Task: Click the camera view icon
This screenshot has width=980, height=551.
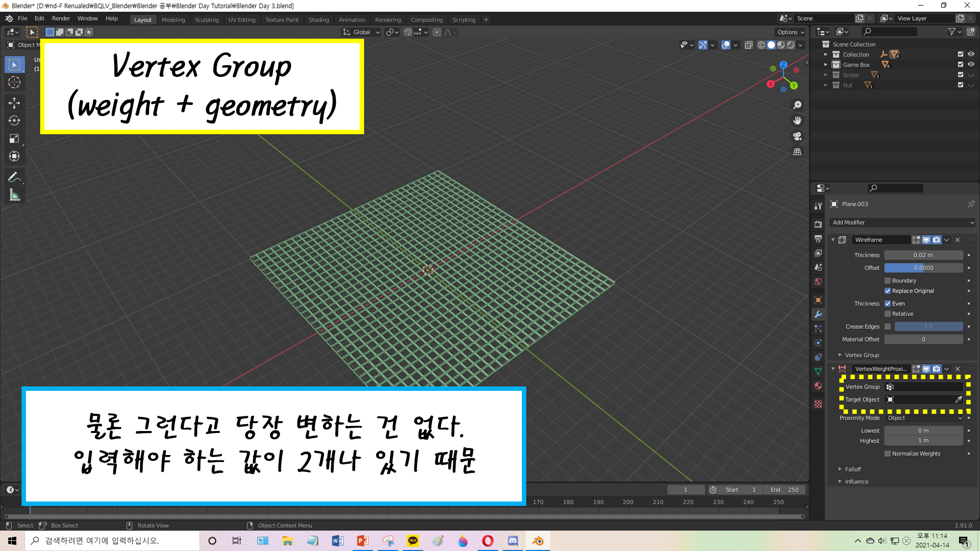Action: point(797,136)
